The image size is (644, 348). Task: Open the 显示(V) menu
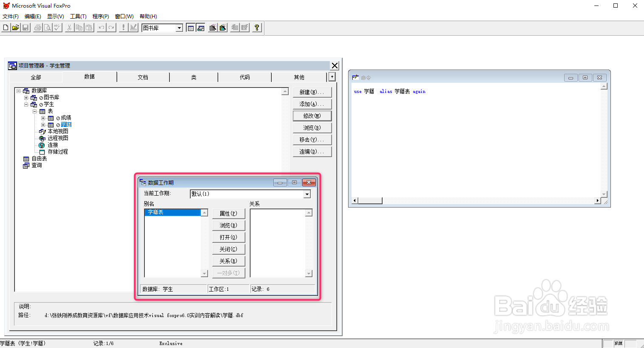(56, 17)
